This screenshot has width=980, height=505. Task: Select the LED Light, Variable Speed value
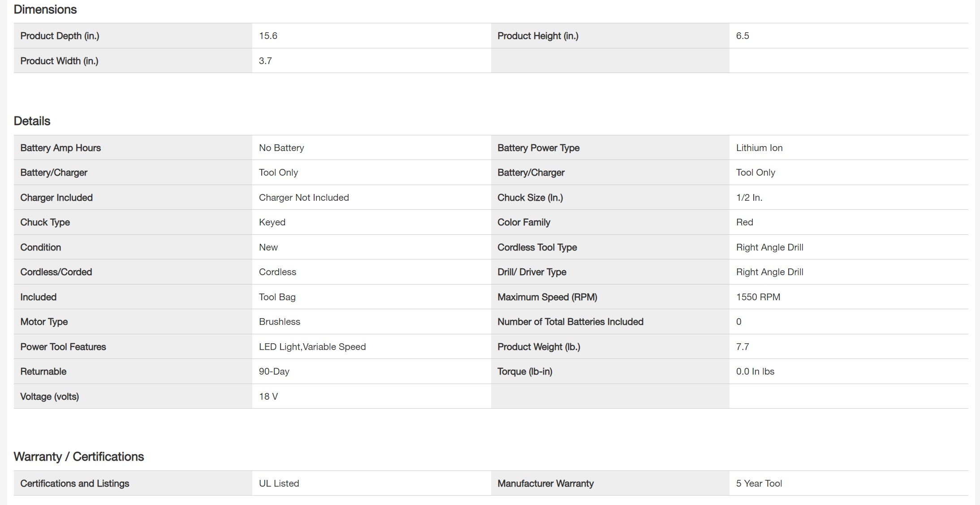click(x=312, y=347)
